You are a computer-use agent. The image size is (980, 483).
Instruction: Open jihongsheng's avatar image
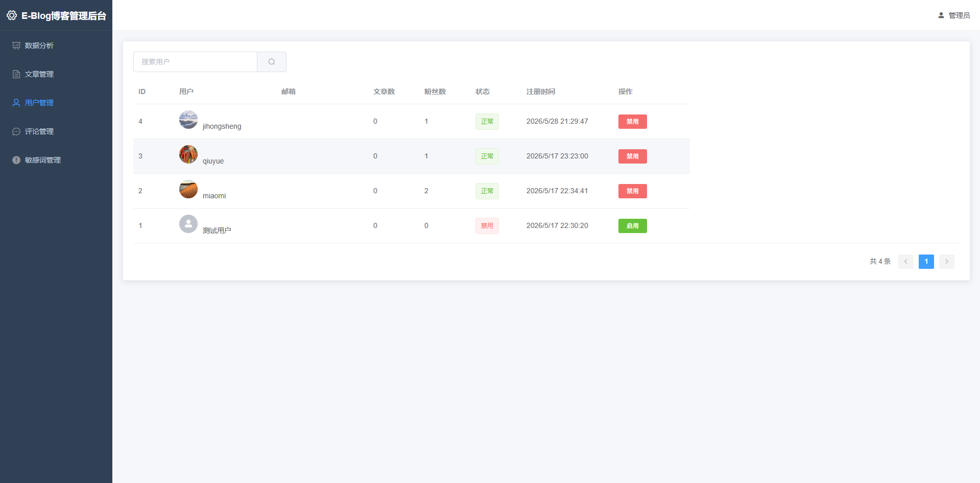(x=188, y=120)
